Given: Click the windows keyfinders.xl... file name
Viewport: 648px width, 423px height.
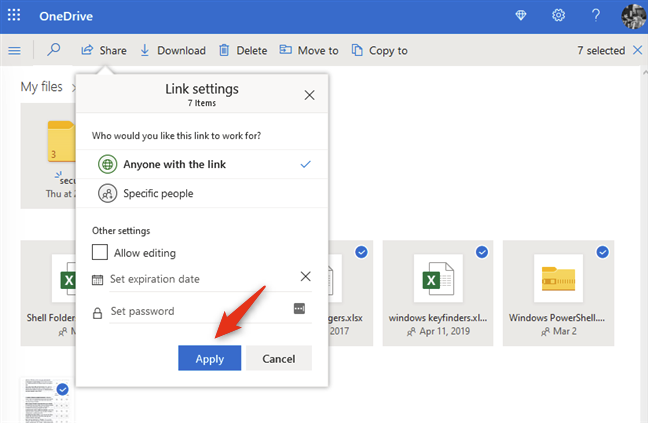Looking at the screenshot, I should tap(438, 318).
